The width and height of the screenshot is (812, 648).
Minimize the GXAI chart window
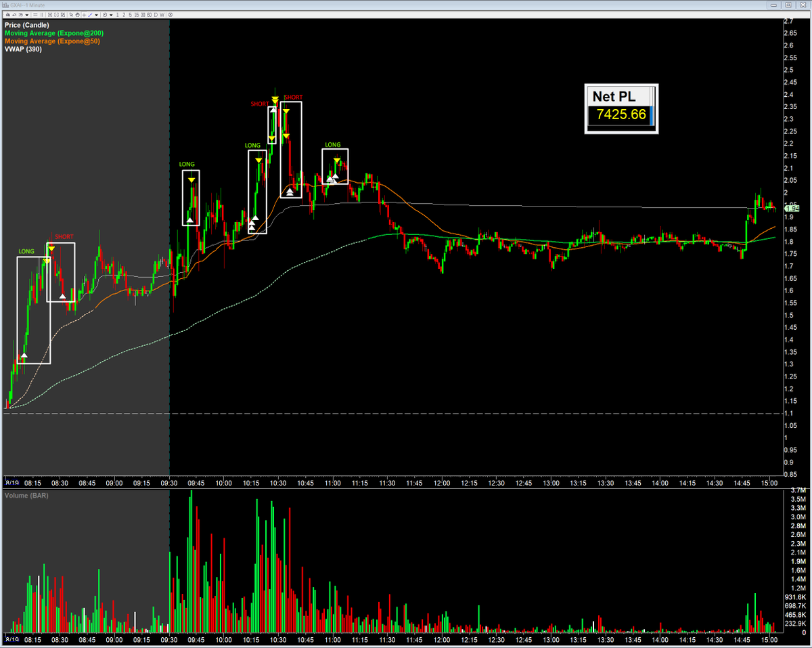pyautogui.click(x=774, y=5)
